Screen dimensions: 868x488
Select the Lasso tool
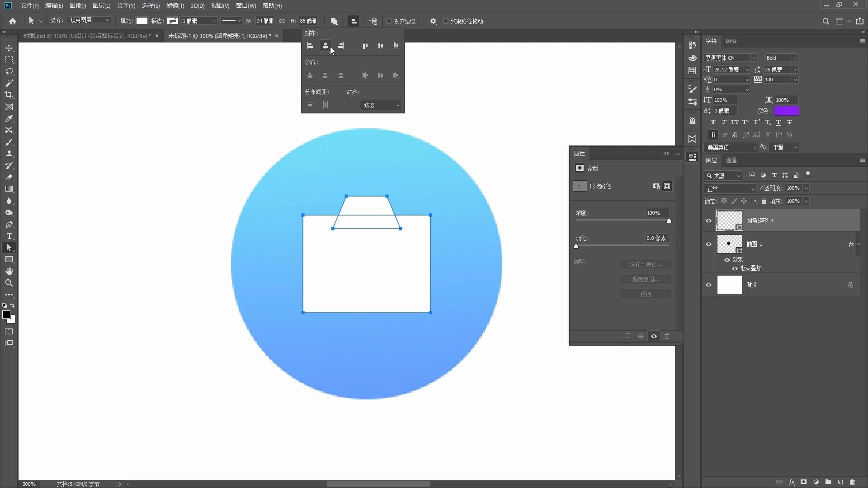(9, 71)
